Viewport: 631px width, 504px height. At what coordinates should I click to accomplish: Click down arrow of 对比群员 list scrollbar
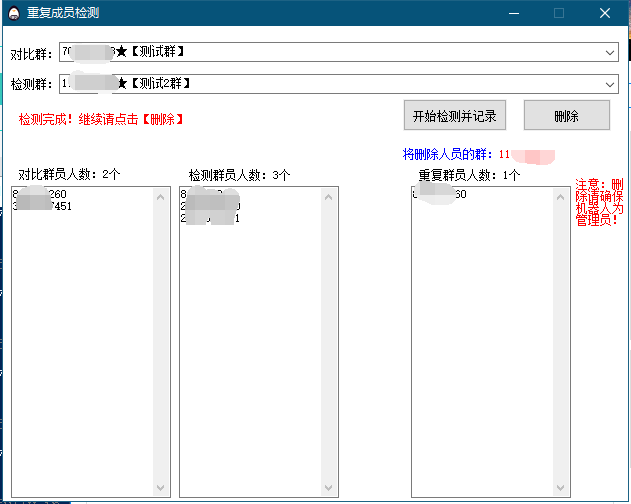(161, 487)
